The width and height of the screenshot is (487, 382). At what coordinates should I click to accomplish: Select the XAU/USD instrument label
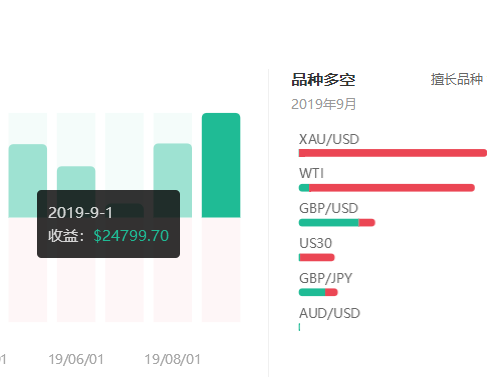pos(329,139)
